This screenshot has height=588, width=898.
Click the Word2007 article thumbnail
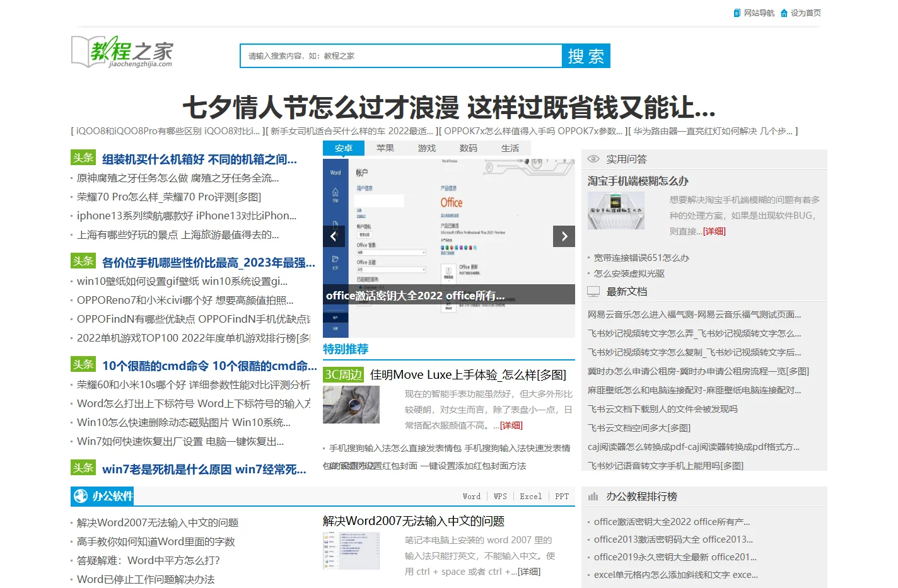[351, 551]
